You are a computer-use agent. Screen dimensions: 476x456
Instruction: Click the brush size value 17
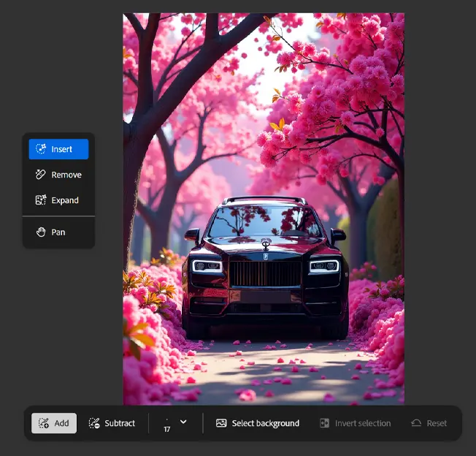[x=167, y=429]
